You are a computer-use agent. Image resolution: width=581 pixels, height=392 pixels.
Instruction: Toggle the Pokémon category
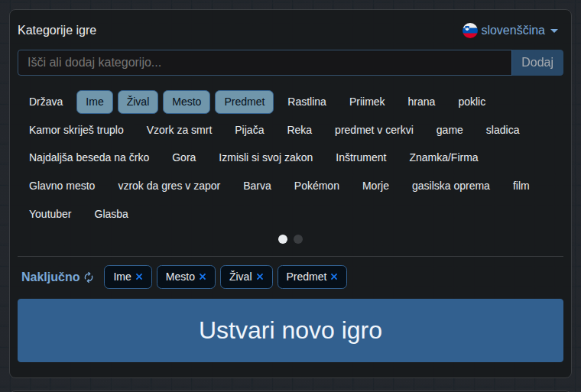[316, 186]
